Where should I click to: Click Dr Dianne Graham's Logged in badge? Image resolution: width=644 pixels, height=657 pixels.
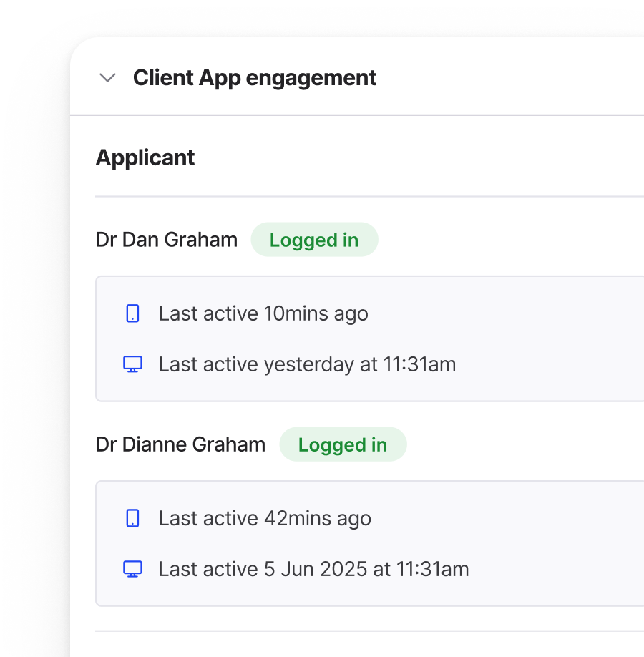tap(343, 444)
